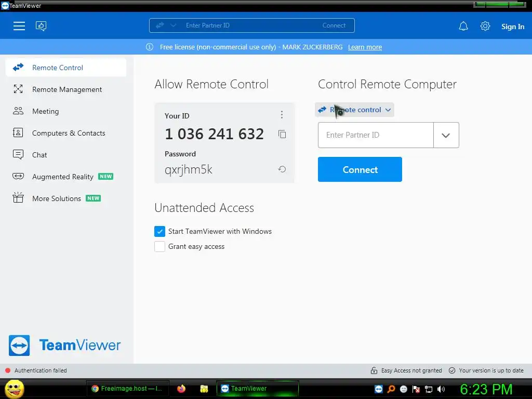Click the blue Connect button

[x=360, y=169]
